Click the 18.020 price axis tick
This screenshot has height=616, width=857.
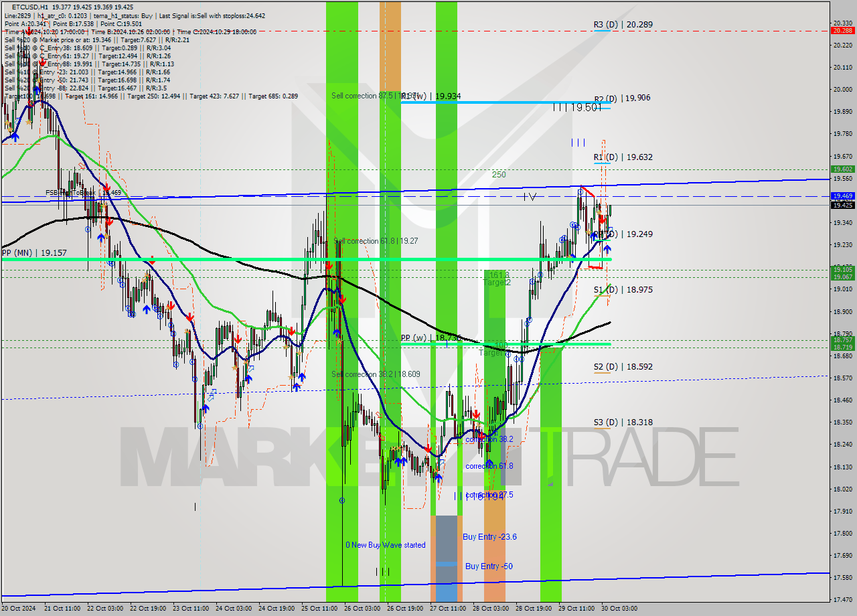point(842,489)
